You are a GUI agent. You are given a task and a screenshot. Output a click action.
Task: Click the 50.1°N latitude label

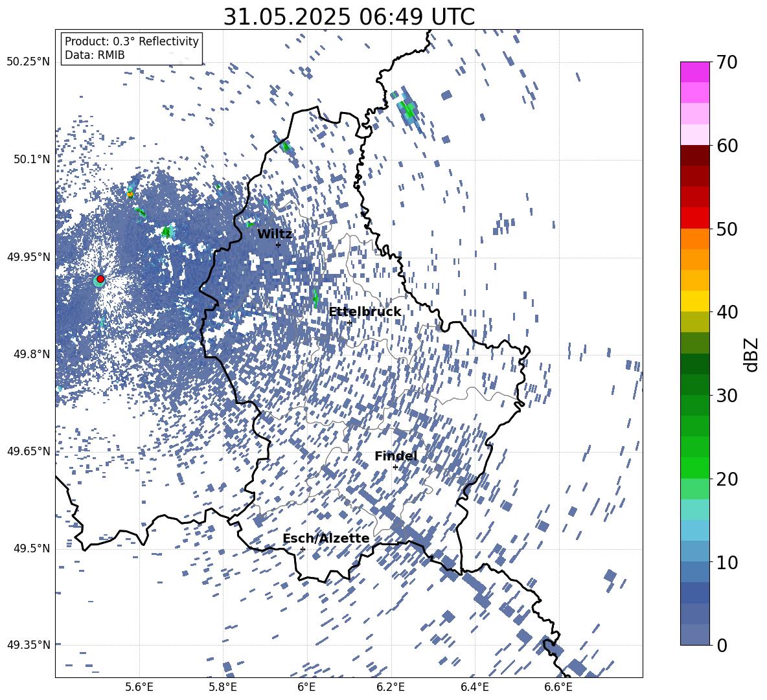click(31, 159)
